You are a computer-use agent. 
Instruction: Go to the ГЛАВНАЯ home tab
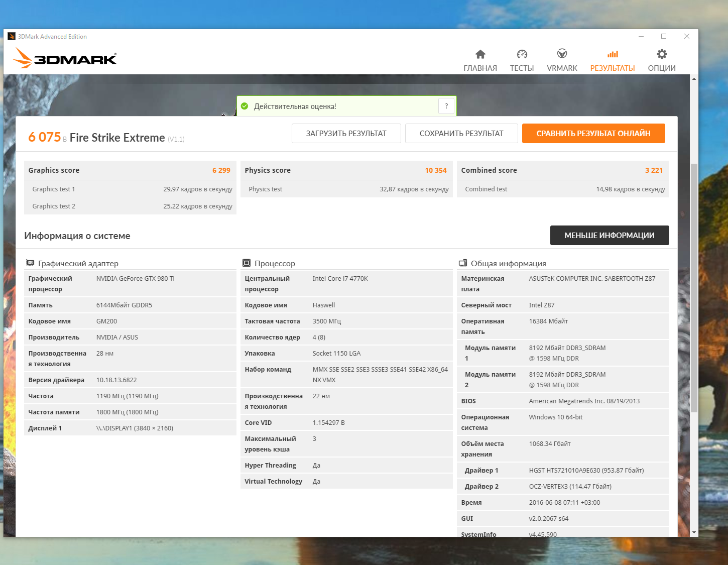480,60
